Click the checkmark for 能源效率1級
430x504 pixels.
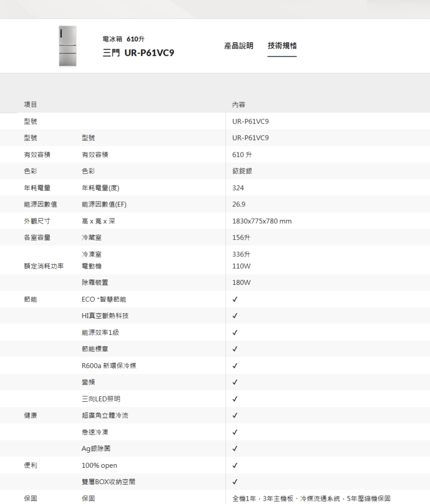coord(235,332)
